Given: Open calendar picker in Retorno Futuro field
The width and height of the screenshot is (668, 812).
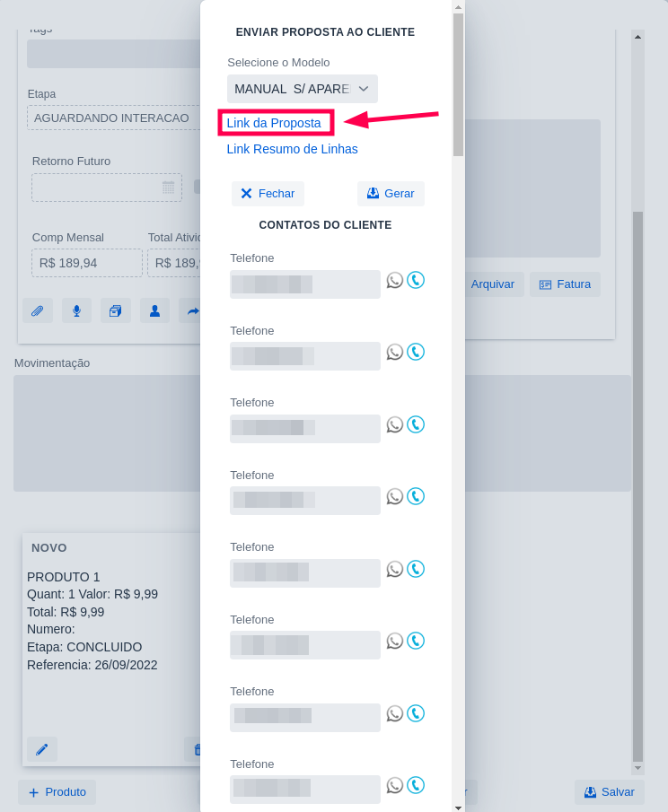Looking at the screenshot, I should pos(168,188).
